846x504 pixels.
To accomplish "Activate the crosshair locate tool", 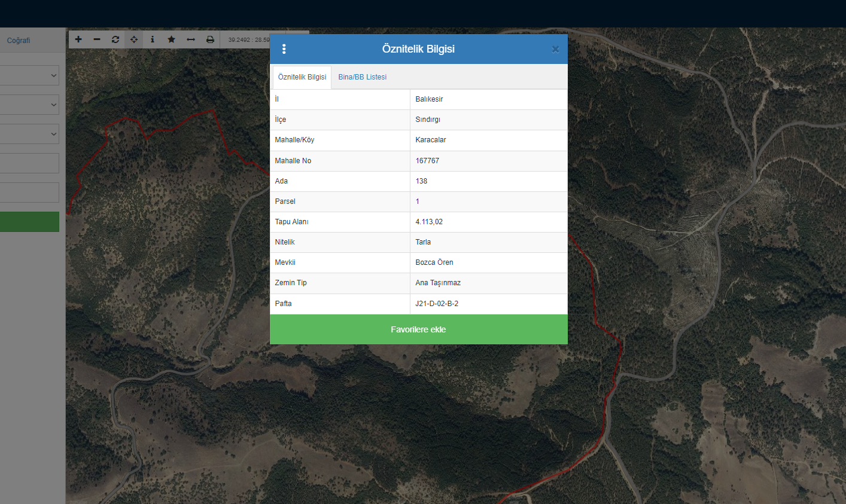I will click(134, 39).
